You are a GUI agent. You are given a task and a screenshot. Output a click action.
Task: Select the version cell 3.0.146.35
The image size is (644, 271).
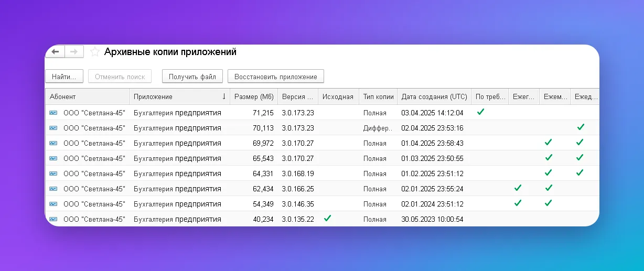point(298,204)
